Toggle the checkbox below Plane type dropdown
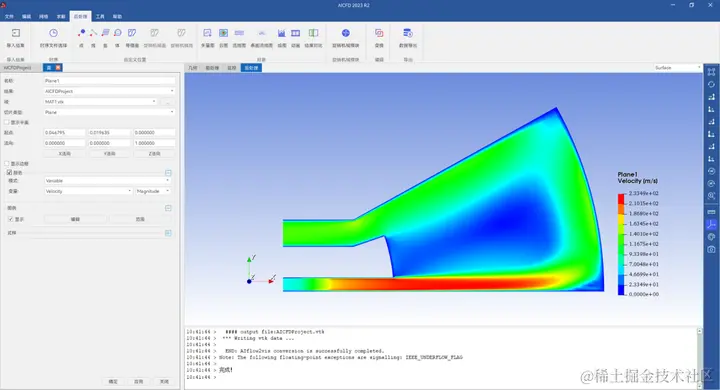The image size is (720, 390). coord(7,122)
